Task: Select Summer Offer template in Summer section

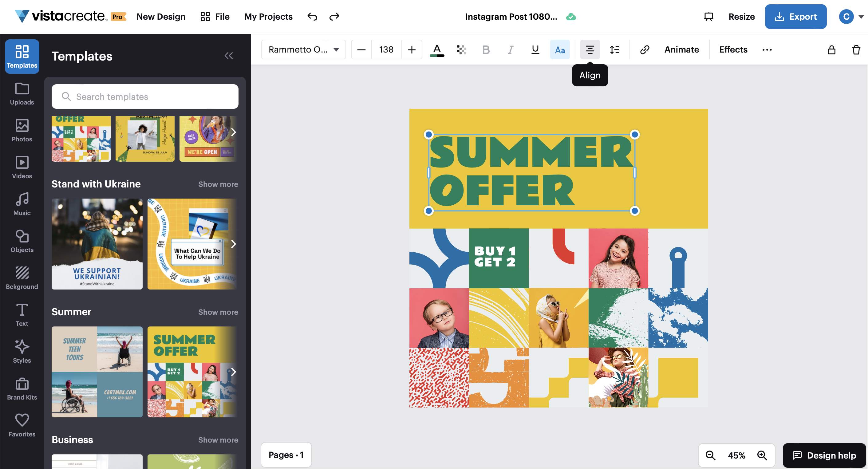Action: [x=192, y=372]
